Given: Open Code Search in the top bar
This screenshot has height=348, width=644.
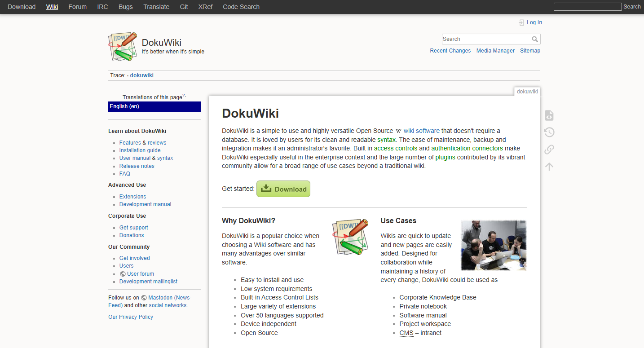Looking at the screenshot, I should (241, 7).
